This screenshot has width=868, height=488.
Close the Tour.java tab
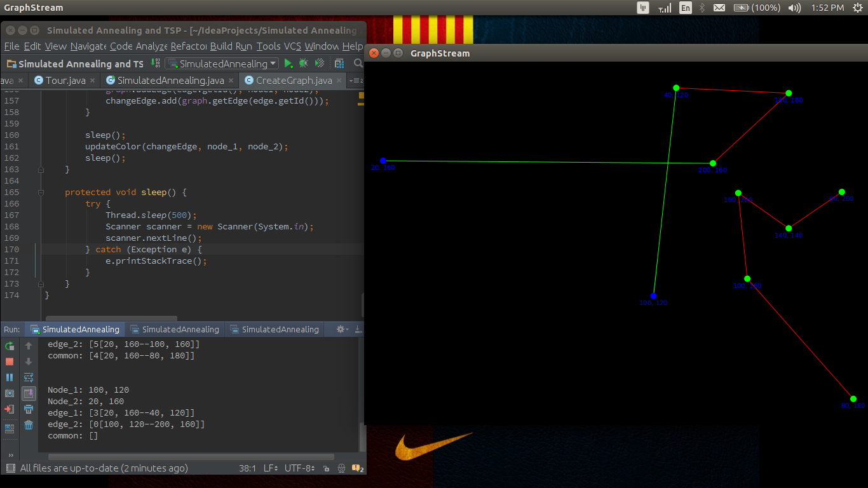tap(93, 81)
